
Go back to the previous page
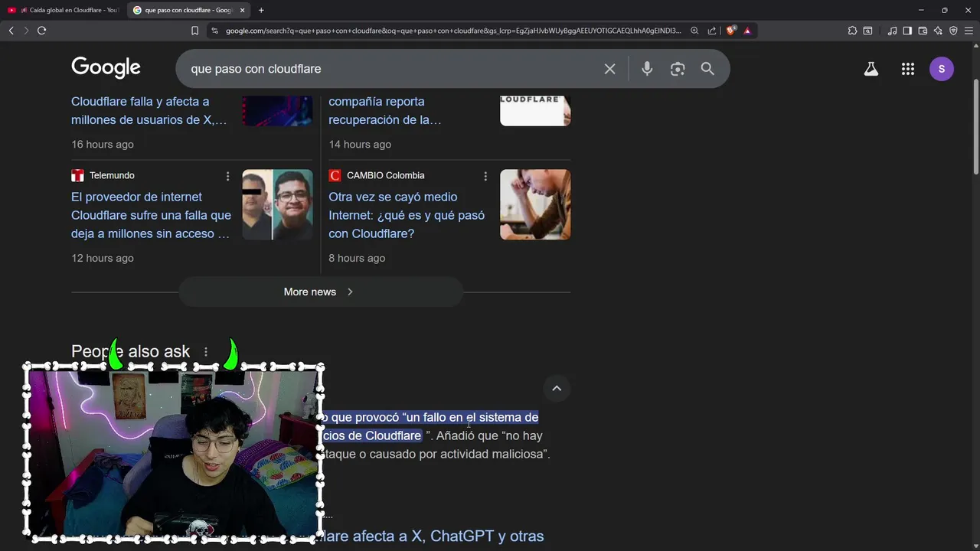point(11,31)
